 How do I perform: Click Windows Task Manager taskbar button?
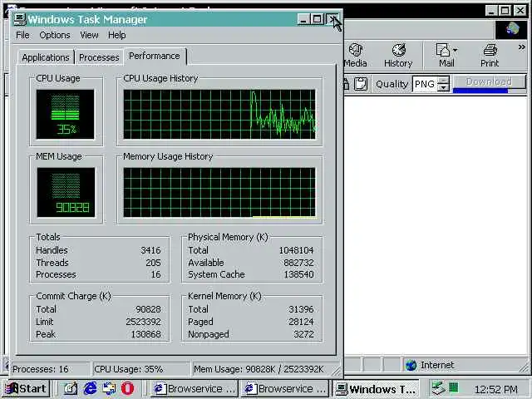[x=376, y=389]
